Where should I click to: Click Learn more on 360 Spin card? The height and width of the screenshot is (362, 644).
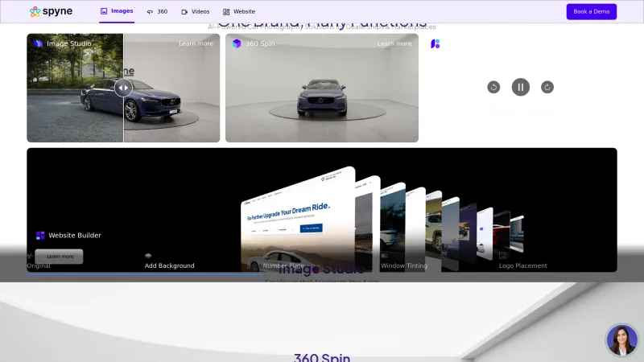tap(394, 43)
